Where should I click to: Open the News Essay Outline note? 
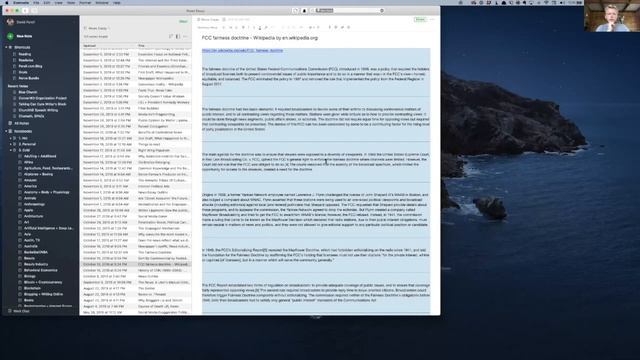[x=136, y=192]
